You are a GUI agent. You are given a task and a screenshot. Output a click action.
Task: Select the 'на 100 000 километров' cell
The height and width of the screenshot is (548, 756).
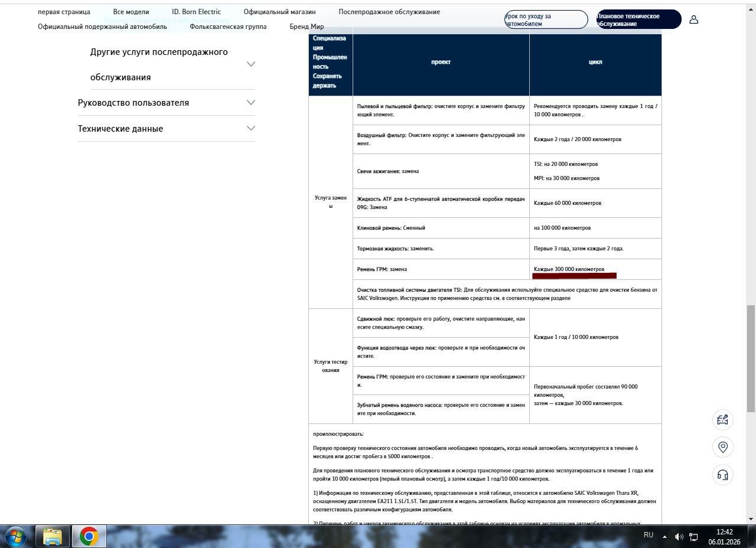[595, 228]
